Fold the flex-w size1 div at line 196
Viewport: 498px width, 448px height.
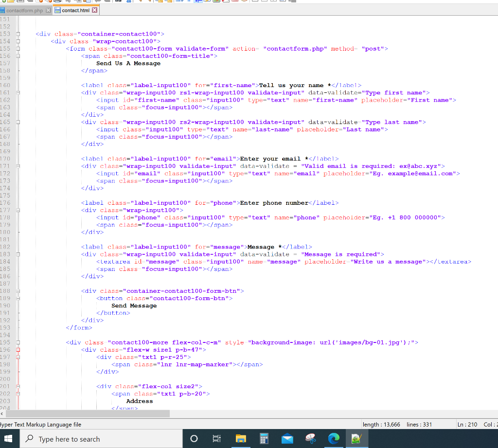[x=18, y=350]
